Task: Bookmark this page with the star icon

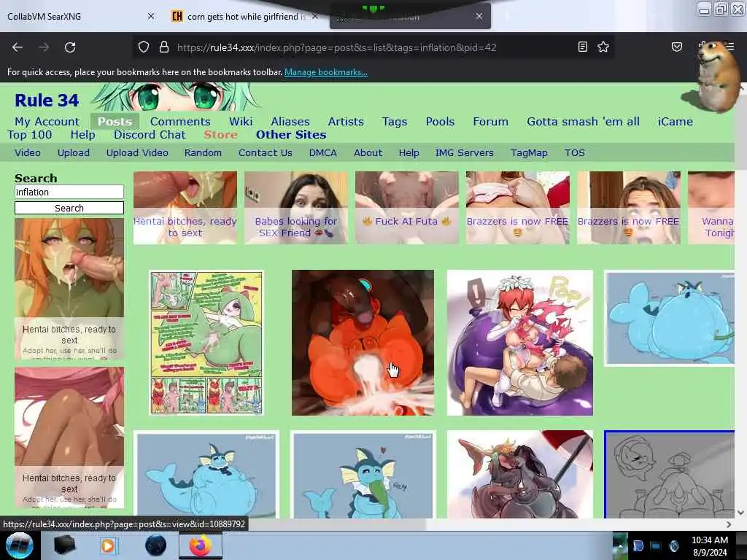Action: (x=603, y=47)
